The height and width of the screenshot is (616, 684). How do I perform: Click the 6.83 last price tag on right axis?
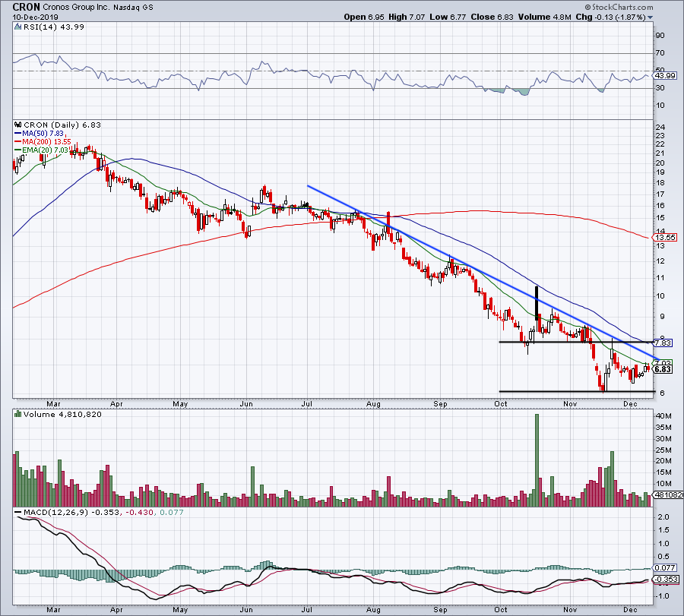pyautogui.click(x=663, y=369)
